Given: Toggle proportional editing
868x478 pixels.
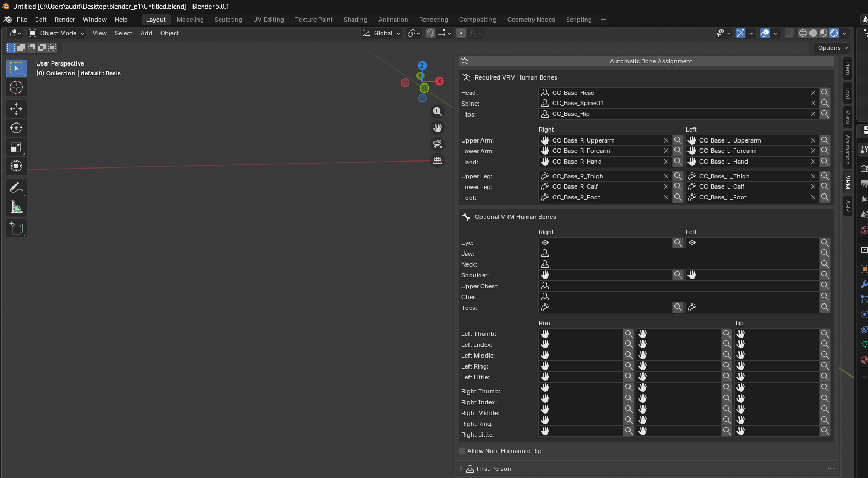Looking at the screenshot, I should pyautogui.click(x=461, y=33).
